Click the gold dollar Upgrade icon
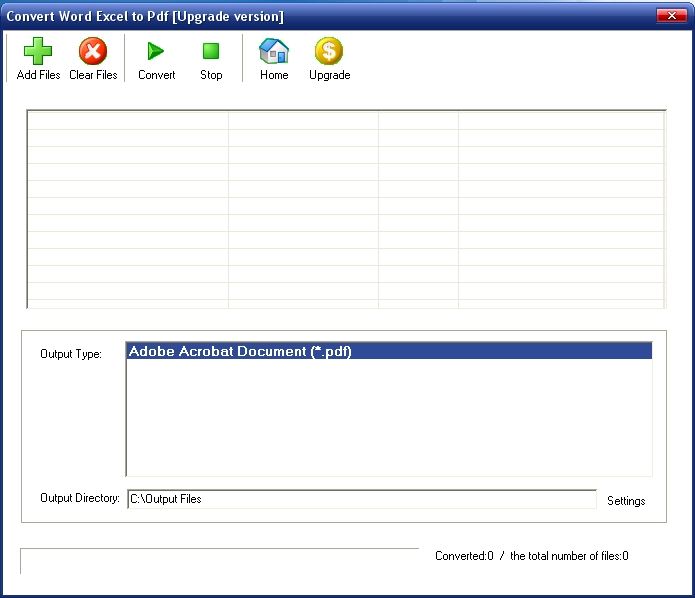695x598 pixels. (329, 51)
